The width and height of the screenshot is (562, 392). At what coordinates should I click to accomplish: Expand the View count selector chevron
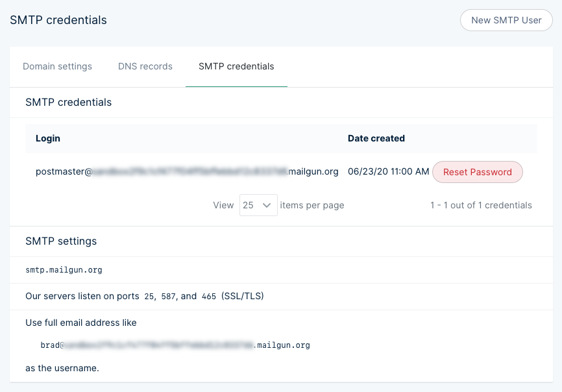click(x=267, y=204)
